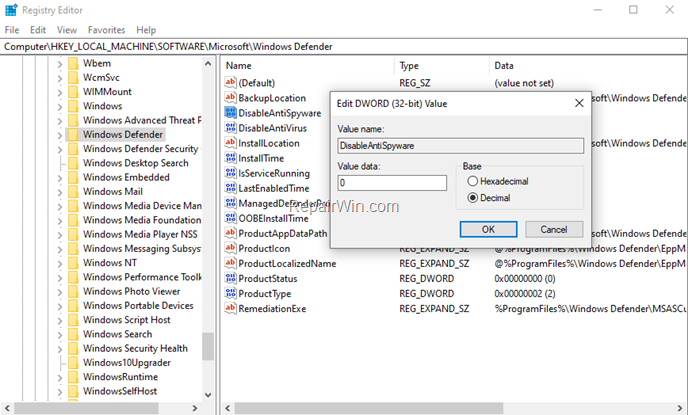Close the Edit DWORD dialog with X
The height and width of the screenshot is (415, 688).
point(579,103)
